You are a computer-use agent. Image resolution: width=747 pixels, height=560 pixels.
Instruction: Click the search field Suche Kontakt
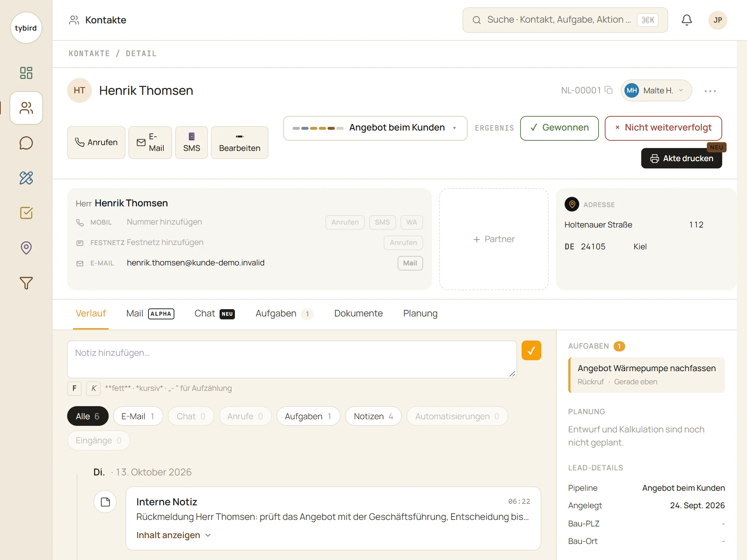(565, 20)
